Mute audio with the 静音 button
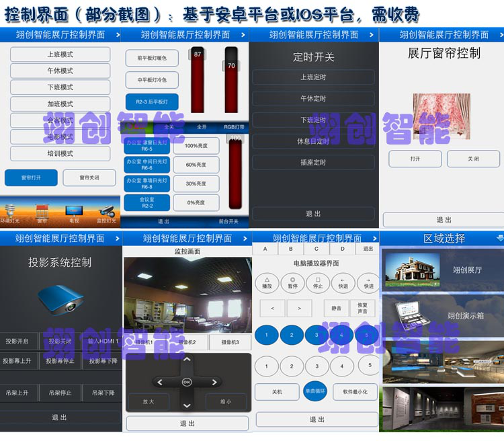 336,308
